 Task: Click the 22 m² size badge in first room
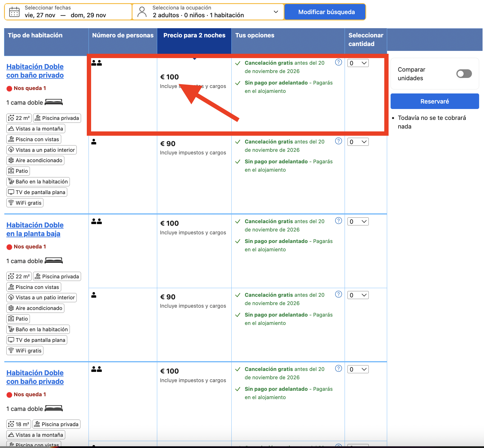click(19, 118)
